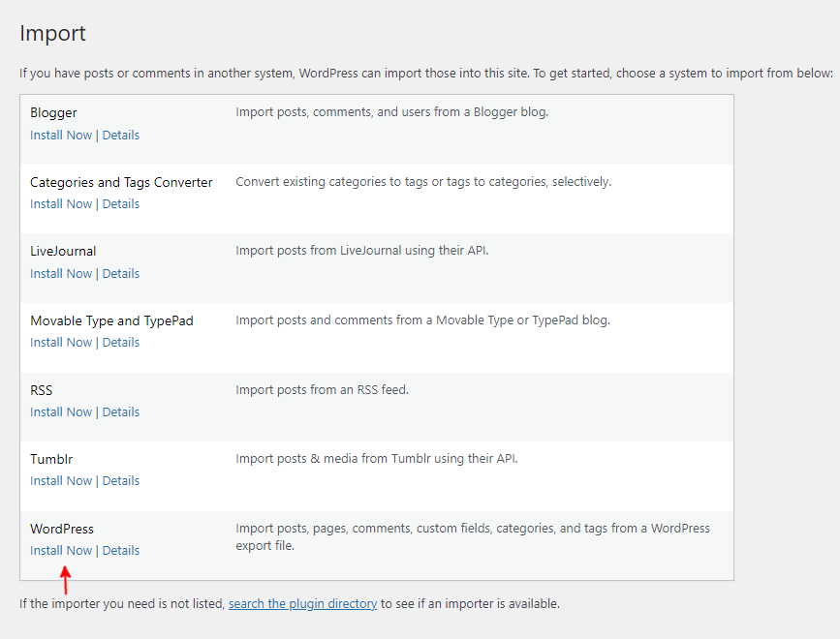
Task: Select the Import page heading
Action: pos(52,33)
